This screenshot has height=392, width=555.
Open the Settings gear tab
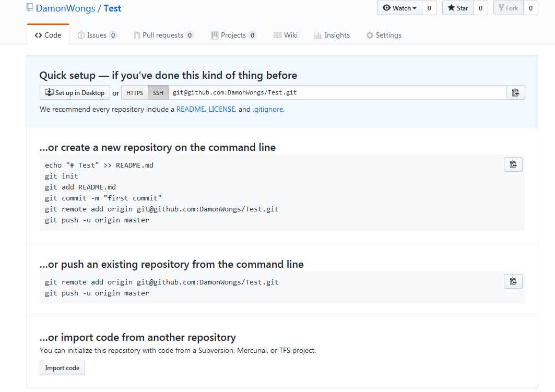click(384, 35)
